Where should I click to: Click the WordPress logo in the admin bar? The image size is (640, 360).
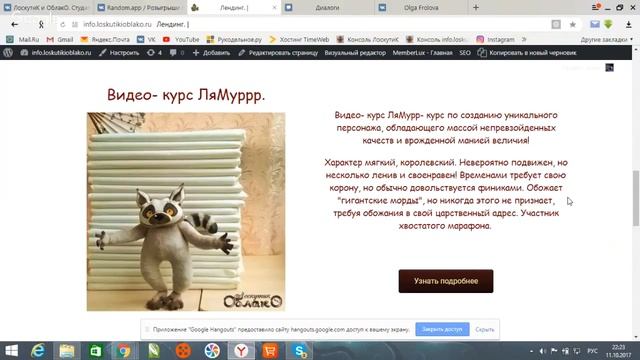8,53
